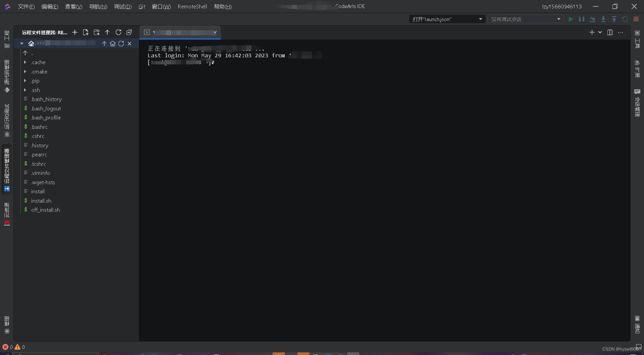Refresh the connected host row
The image size is (644, 355).
121,44
